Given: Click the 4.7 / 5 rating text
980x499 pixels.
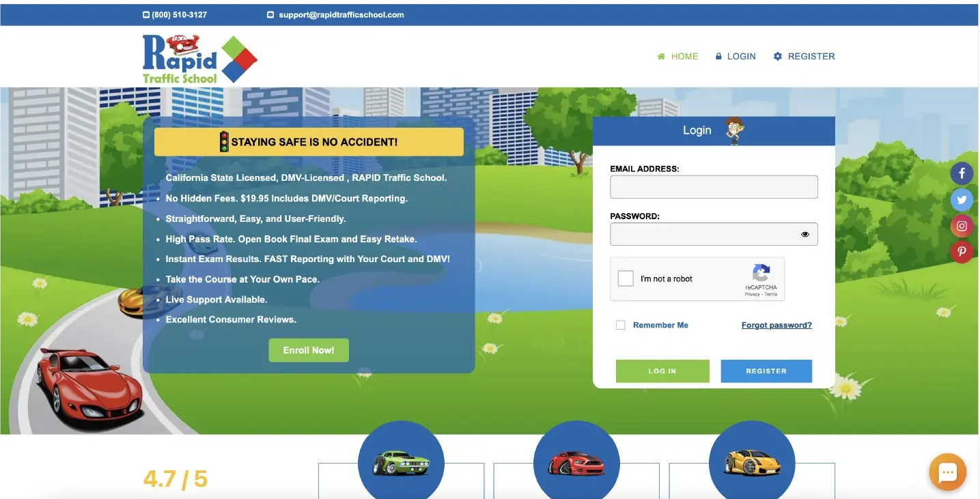Looking at the screenshot, I should 176,479.
